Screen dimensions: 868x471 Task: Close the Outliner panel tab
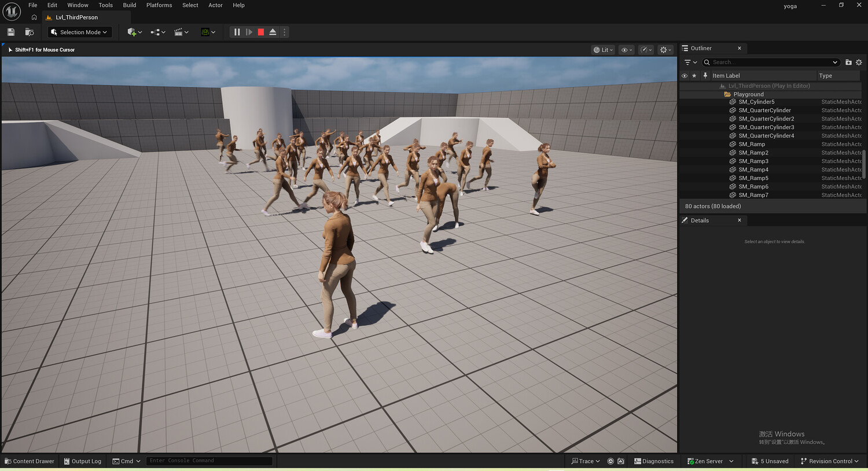740,48
